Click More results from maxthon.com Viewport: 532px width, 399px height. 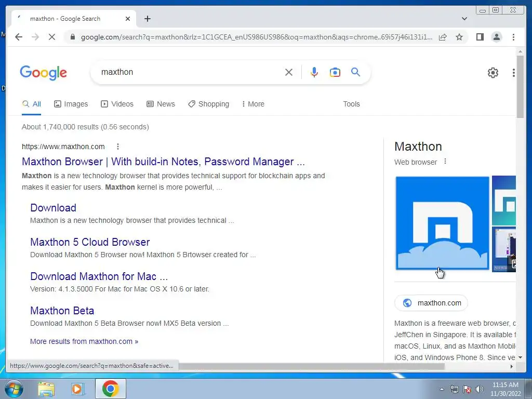pyautogui.click(x=84, y=341)
